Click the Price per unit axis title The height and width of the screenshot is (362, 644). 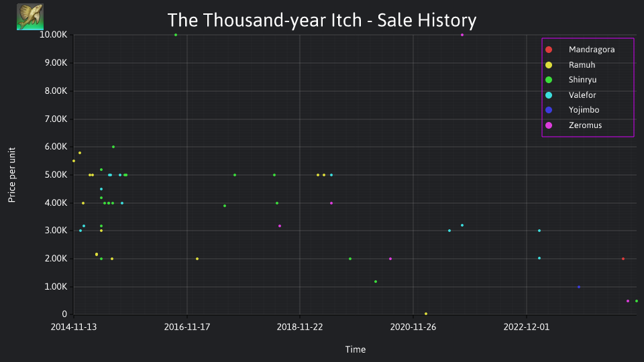click(x=11, y=175)
